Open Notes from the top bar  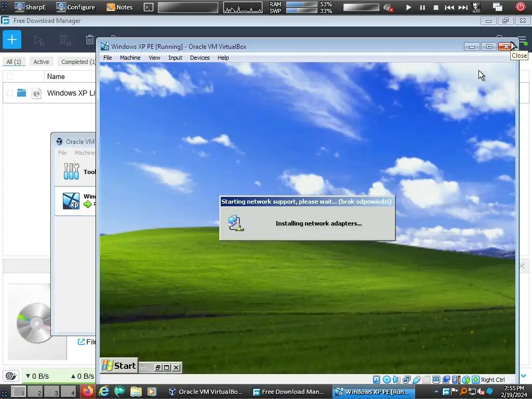click(x=119, y=7)
